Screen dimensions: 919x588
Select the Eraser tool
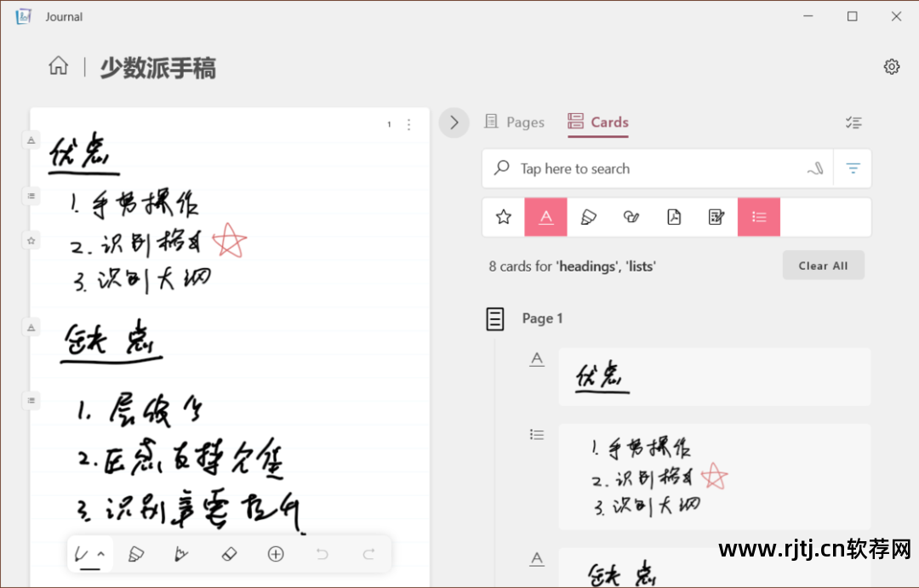229,554
